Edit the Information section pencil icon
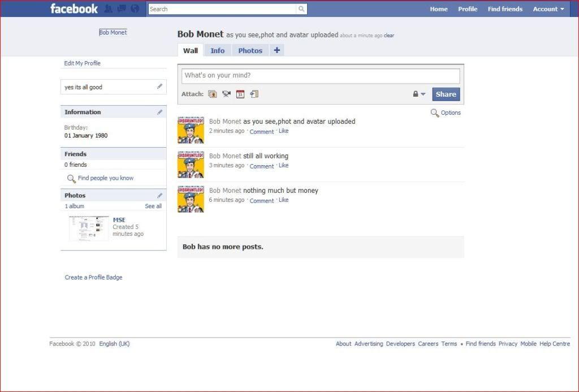The width and height of the screenshot is (579, 392). coord(160,112)
